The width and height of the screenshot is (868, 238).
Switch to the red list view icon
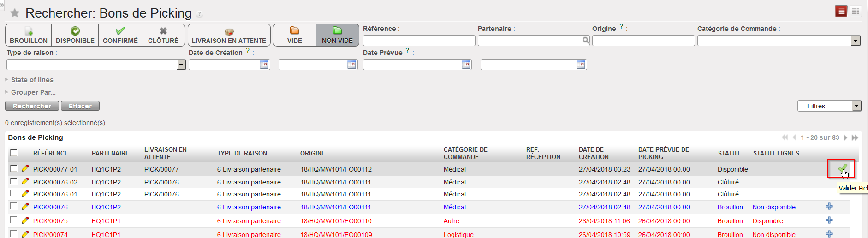click(x=841, y=11)
